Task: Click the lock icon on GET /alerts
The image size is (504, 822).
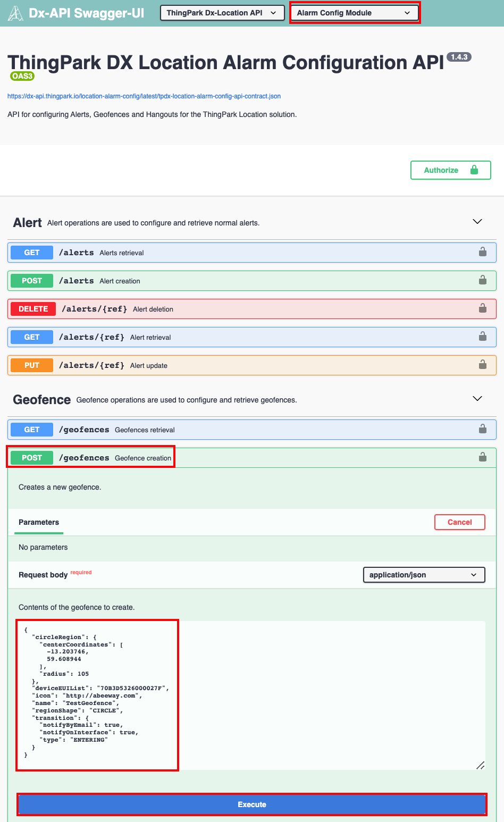Action: (483, 252)
